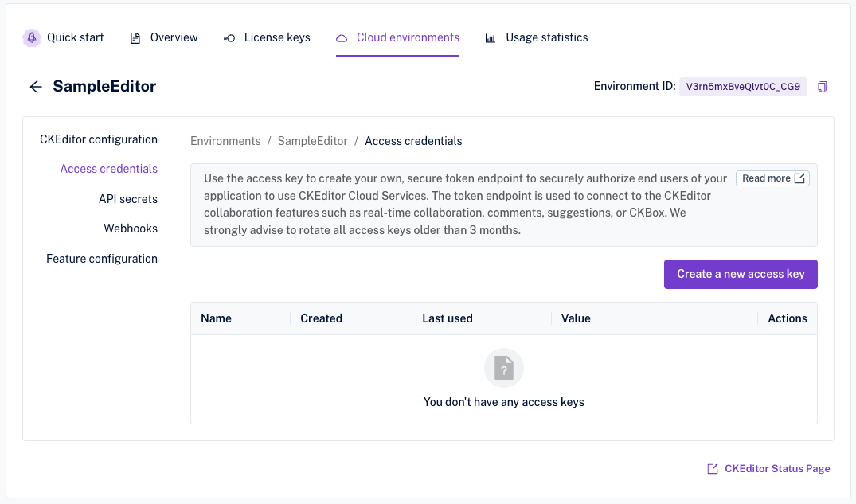This screenshot has height=504, width=856.
Task: Select the Cloud environments tab
Action: [397, 37]
